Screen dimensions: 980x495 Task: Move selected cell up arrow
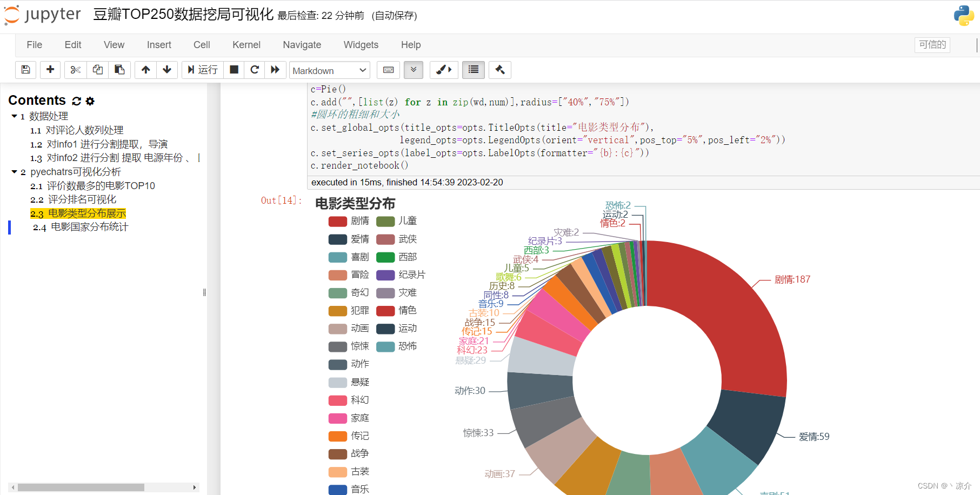[145, 70]
